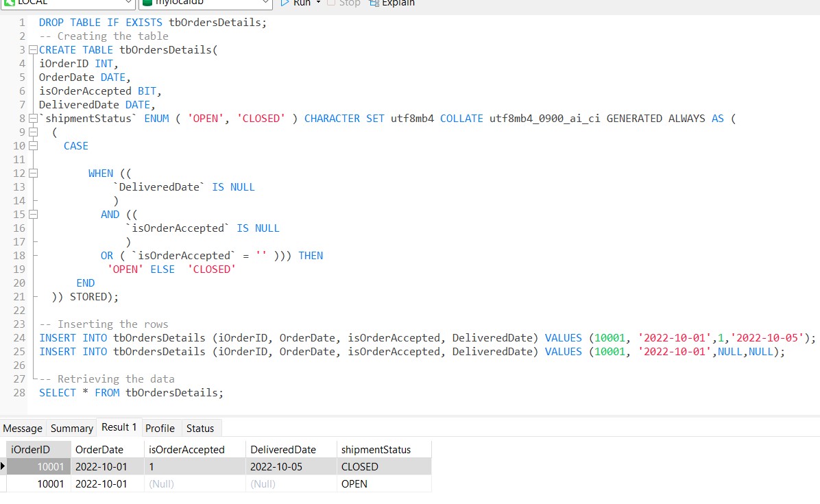
Task: Select the Result 1 tab
Action: (x=119, y=427)
